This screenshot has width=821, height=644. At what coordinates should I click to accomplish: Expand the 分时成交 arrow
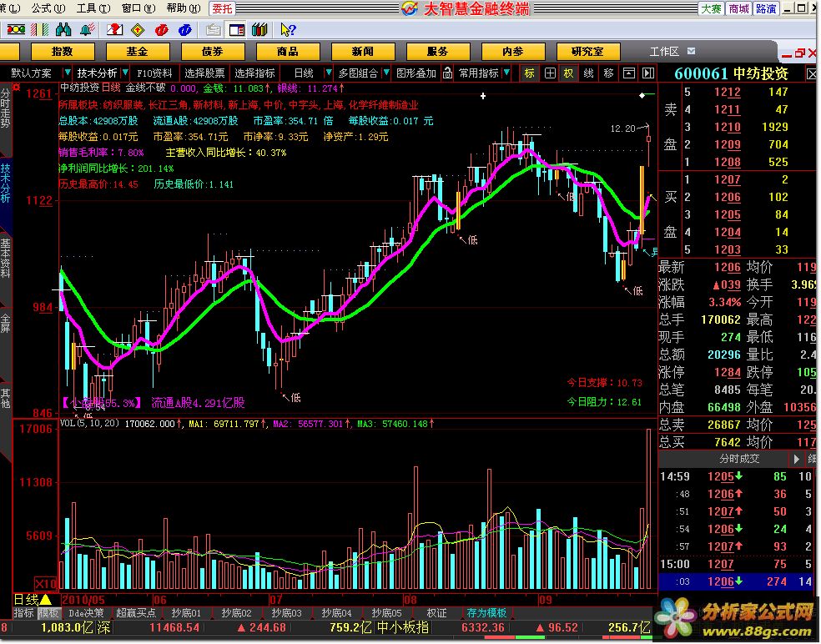click(x=797, y=459)
